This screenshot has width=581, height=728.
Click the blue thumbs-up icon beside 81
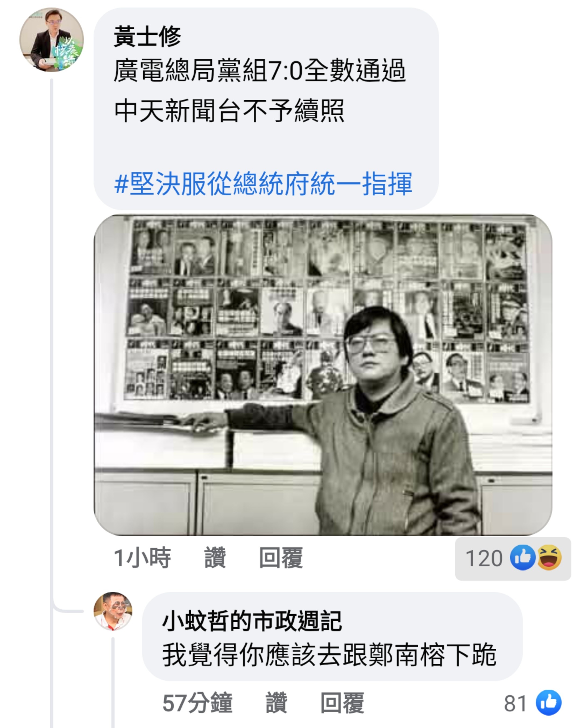pyautogui.click(x=548, y=703)
